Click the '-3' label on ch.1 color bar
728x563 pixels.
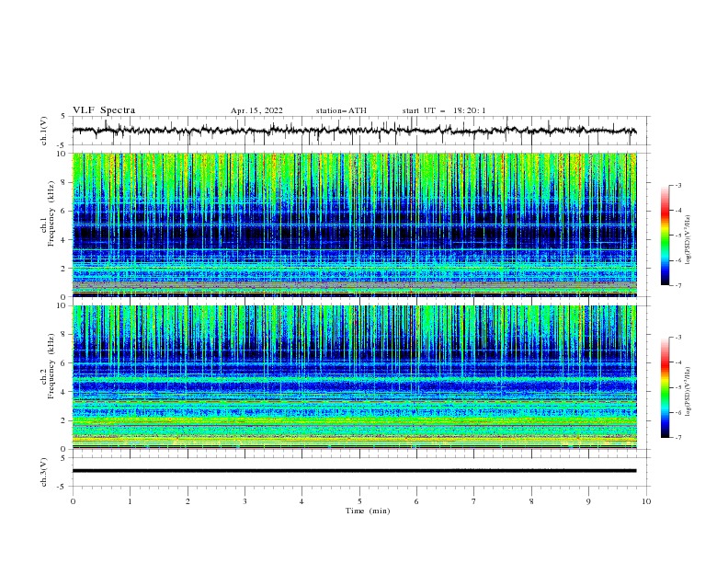click(677, 185)
